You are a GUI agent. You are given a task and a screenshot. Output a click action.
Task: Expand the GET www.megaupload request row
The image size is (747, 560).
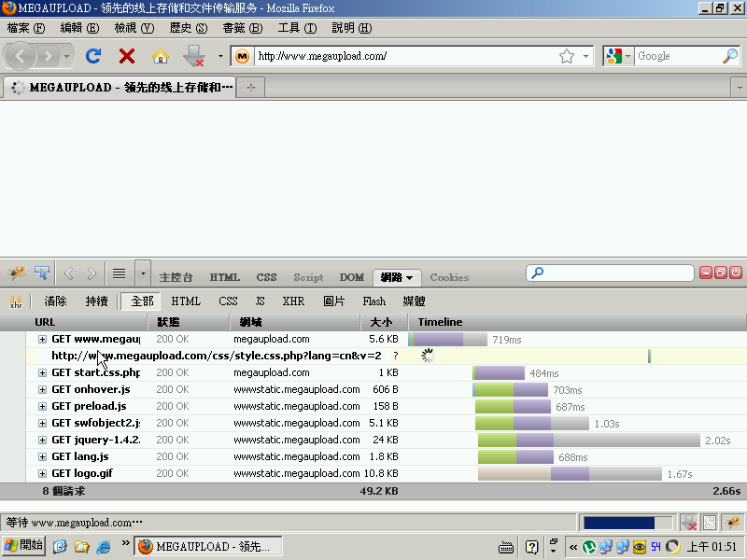(42, 340)
